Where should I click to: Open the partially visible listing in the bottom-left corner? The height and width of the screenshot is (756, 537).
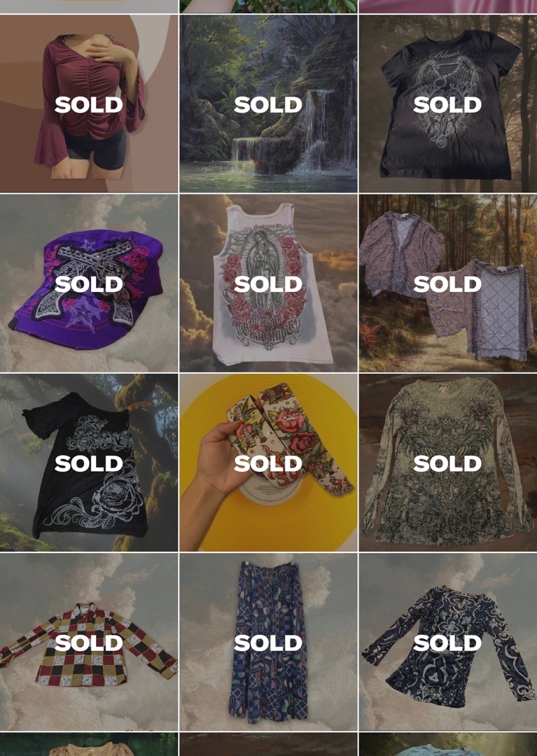(x=89, y=744)
